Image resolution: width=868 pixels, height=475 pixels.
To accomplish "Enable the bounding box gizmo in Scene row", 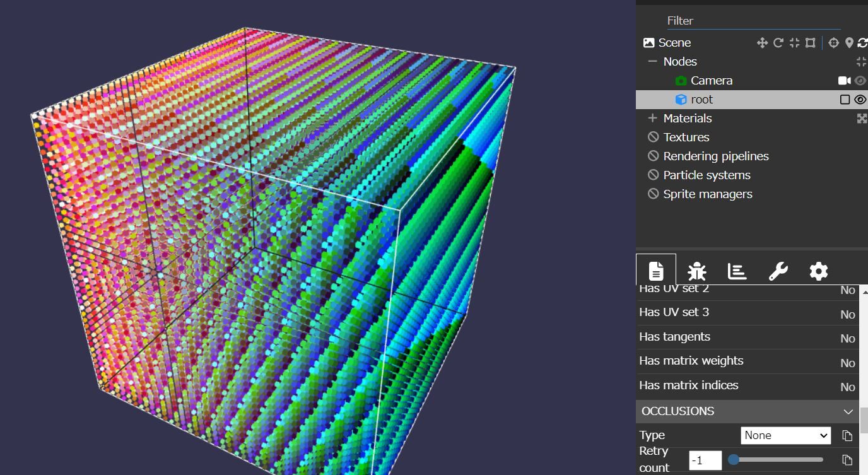I will point(811,43).
